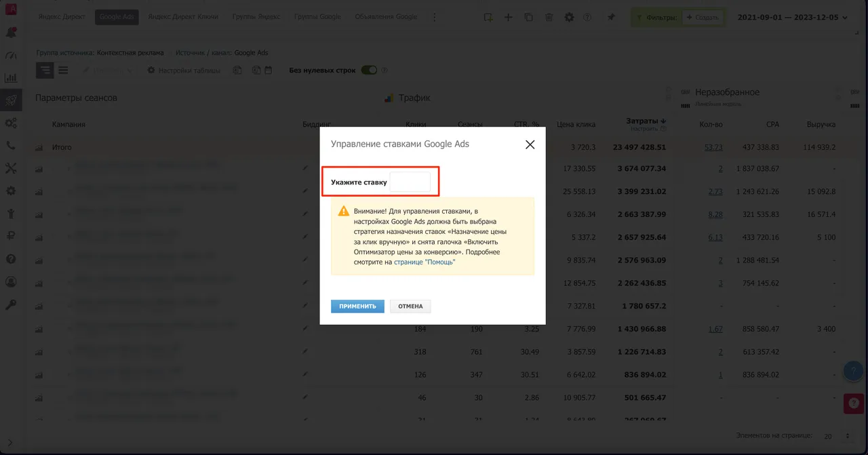Click the gear icon in top toolbar
The width and height of the screenshot is (868, 455).
pos(569,17)
